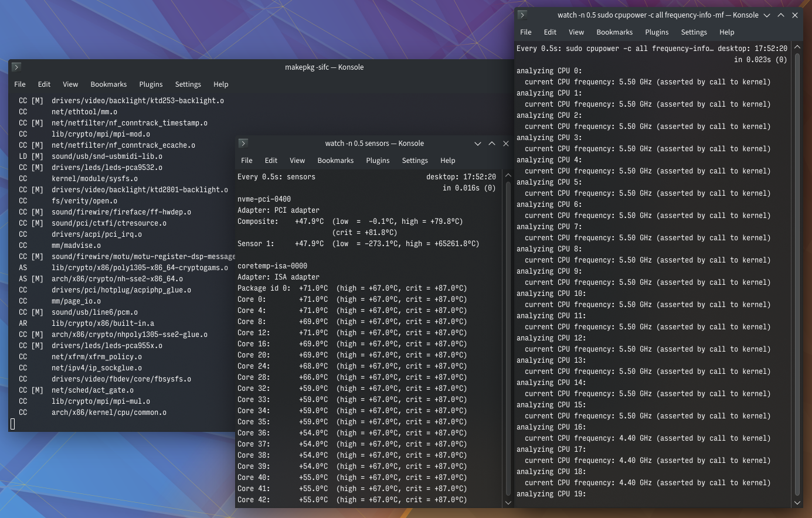The width and height of the screenshot is (812, 518).
Task: Click the 'analyzing CPU 0:' line
Action: pyautogui.click(x=549, y=71)
